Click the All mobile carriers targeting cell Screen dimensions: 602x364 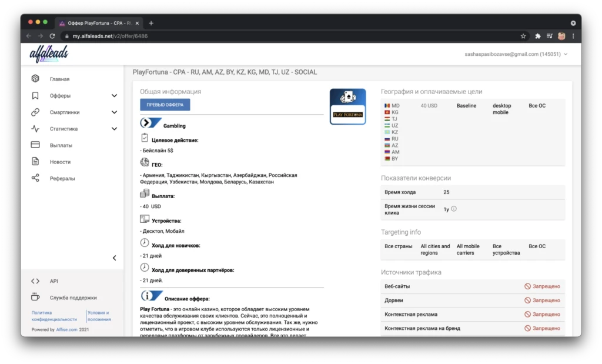[x=468, y=249]
